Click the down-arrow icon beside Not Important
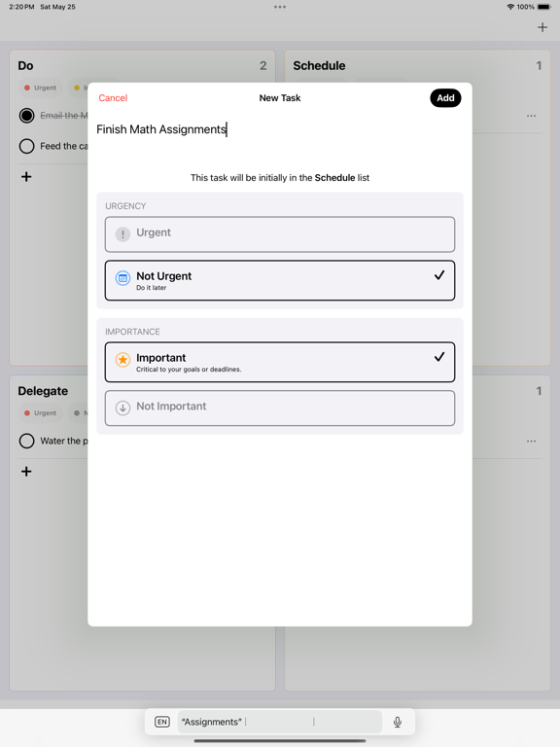560x747 pixels. (x=122, y=408)
